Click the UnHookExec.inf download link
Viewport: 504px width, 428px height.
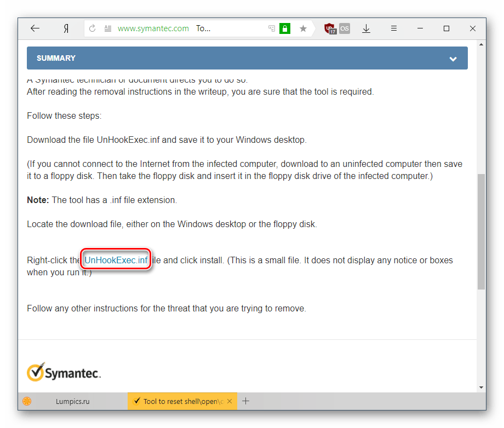(x=116, y=260)
